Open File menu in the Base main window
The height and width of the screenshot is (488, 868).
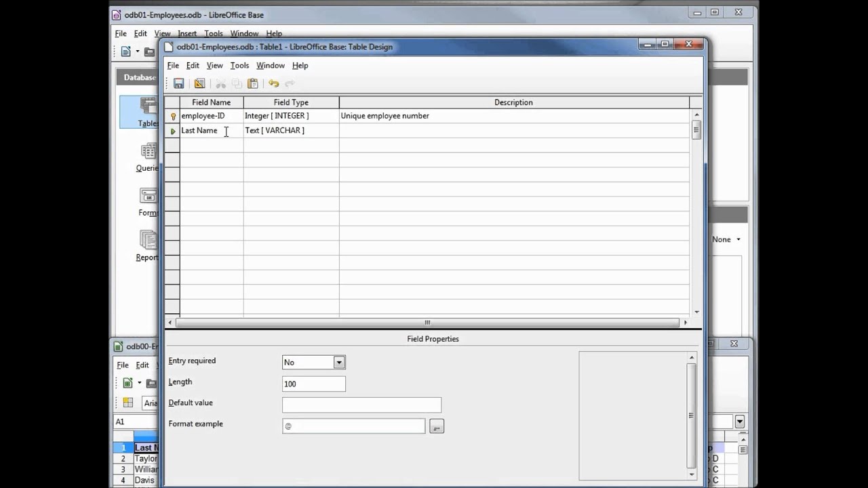tap(121, 34)
